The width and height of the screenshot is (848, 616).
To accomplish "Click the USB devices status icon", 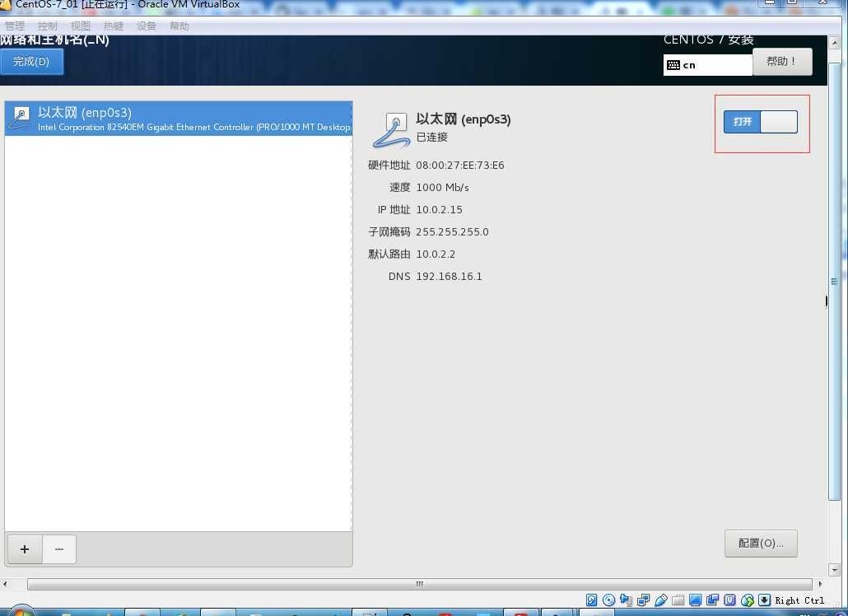I will (661, 600).
